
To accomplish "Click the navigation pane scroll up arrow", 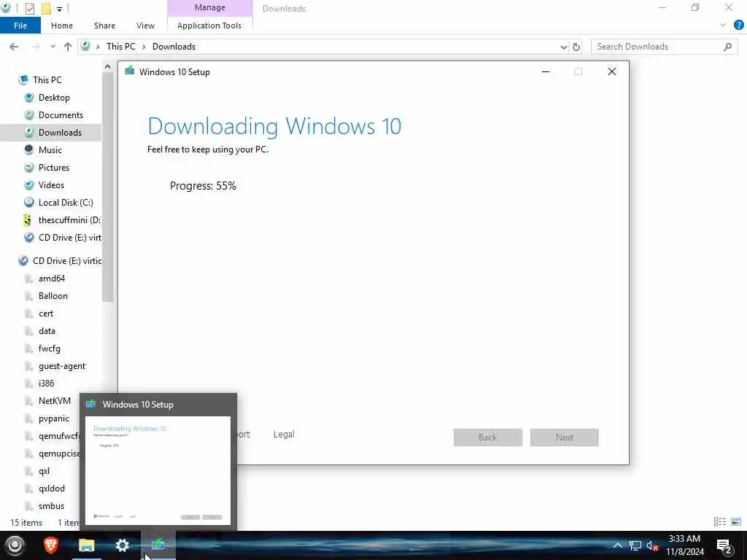I will pyautogui.click(x=108, y=67).
